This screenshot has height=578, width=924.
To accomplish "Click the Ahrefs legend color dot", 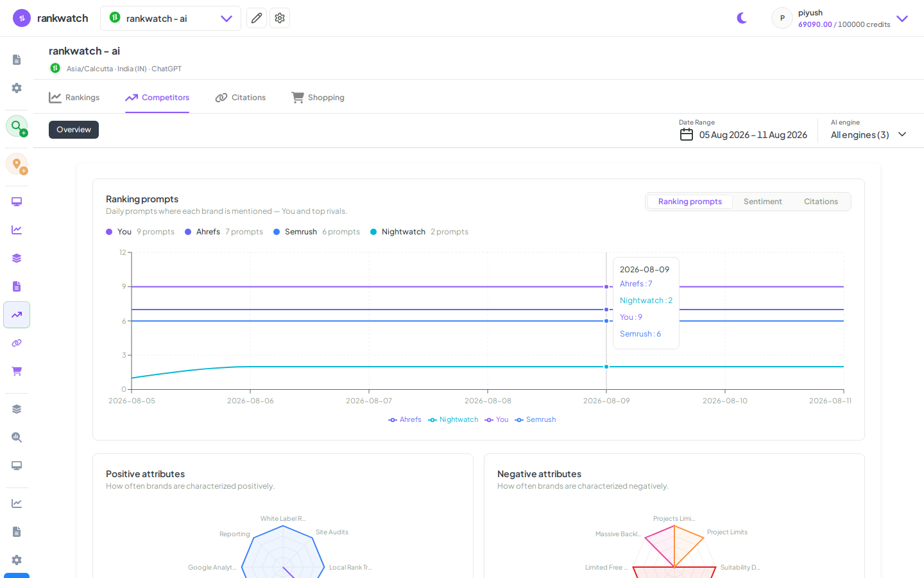I will pos(188,232).
